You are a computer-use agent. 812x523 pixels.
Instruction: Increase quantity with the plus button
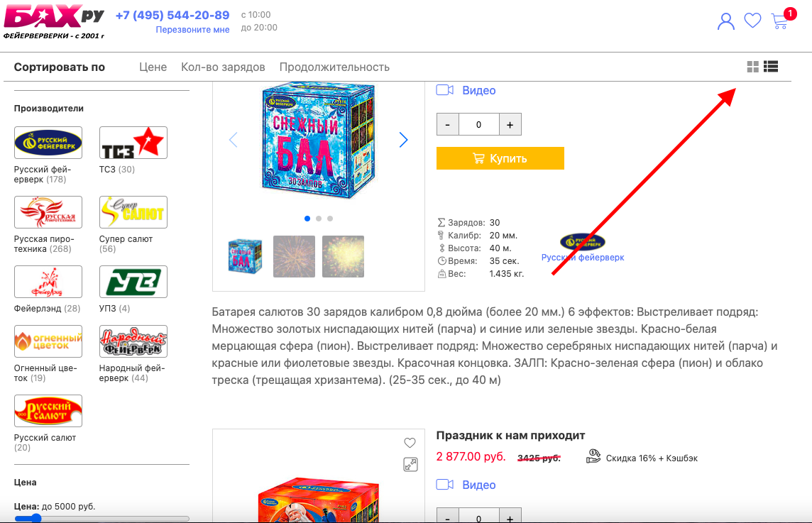click(510, 124)
